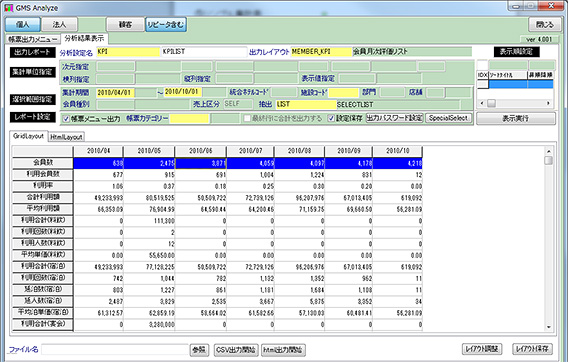This screenshot has height=362, width=568.
Task: Click the 施設コード yellow input field
Action: pos(344,92)
